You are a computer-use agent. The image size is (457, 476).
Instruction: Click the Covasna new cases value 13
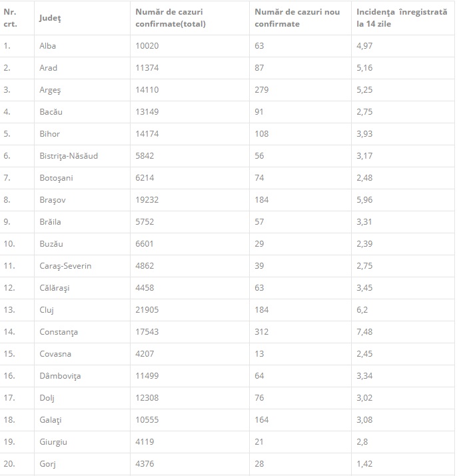click(x=259, y=354)
